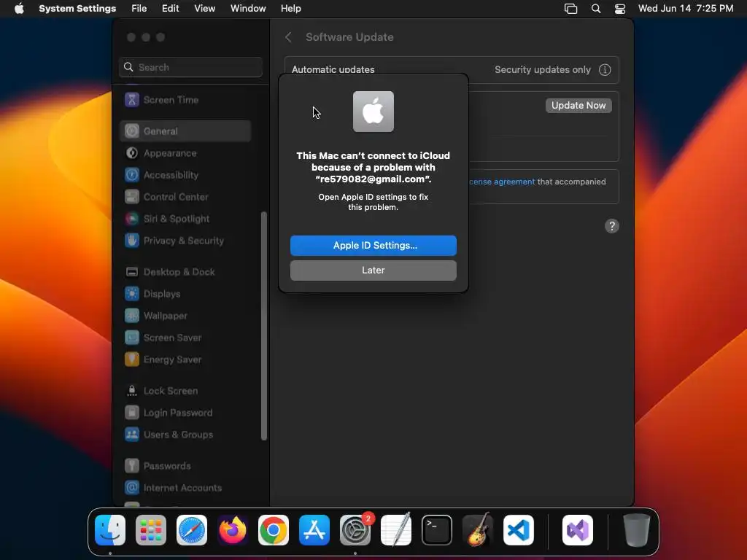Screen dimensions: 747x560
Task: Open Desktop & Dock settings
Action: (x=185, y=272)
